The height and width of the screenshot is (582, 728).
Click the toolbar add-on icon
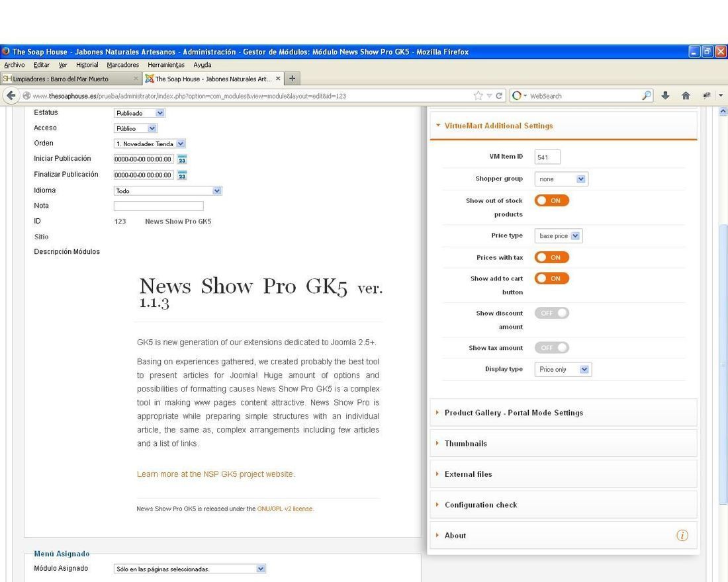pos(706,96)
